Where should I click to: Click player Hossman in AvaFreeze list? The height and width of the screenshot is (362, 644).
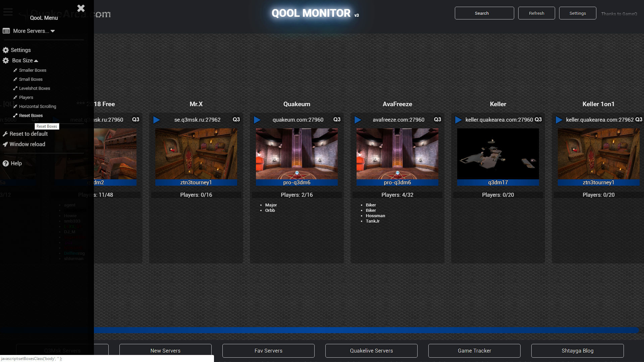coord(375,216)
